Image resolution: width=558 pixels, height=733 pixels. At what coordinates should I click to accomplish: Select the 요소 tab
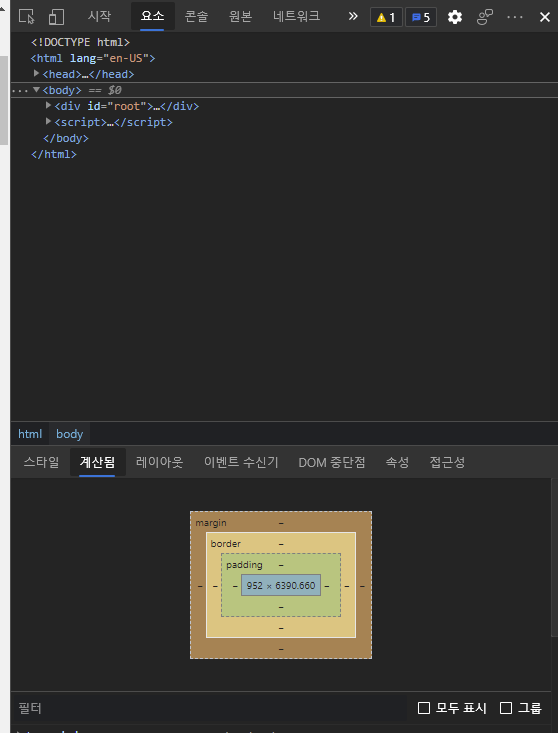pyautogui.click(x=152, y=16)
